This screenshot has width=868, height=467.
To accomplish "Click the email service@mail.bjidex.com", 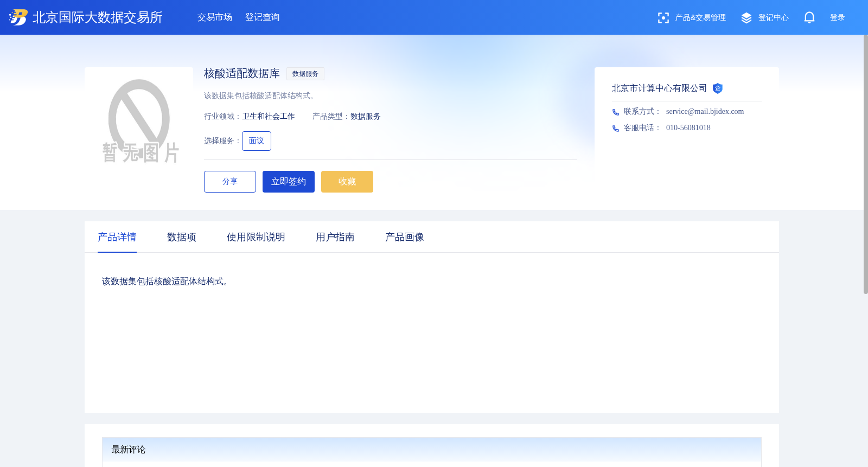I will click(705, 112).
